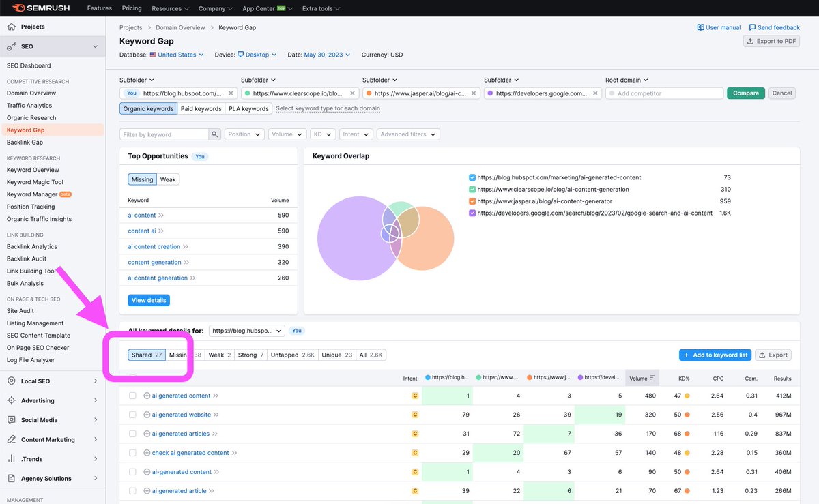Open the KD filter dropdown
Screen dimensions: 819x504
coord(322,134)
